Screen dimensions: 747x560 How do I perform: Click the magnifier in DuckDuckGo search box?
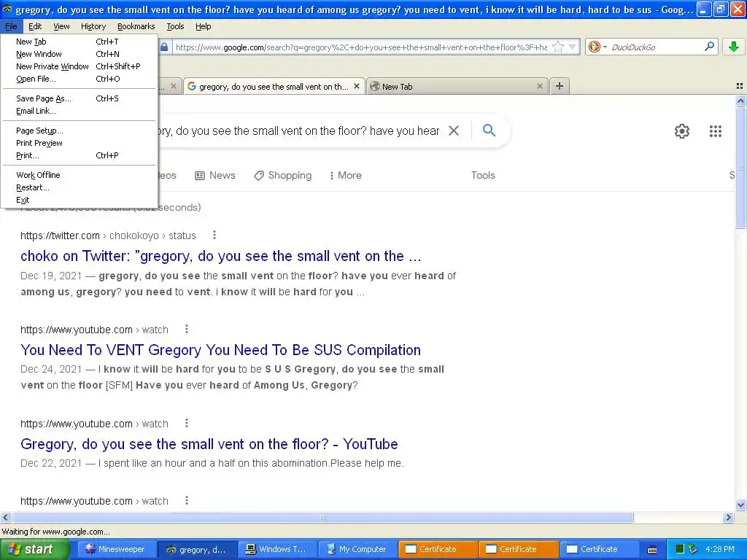(709, 47)
